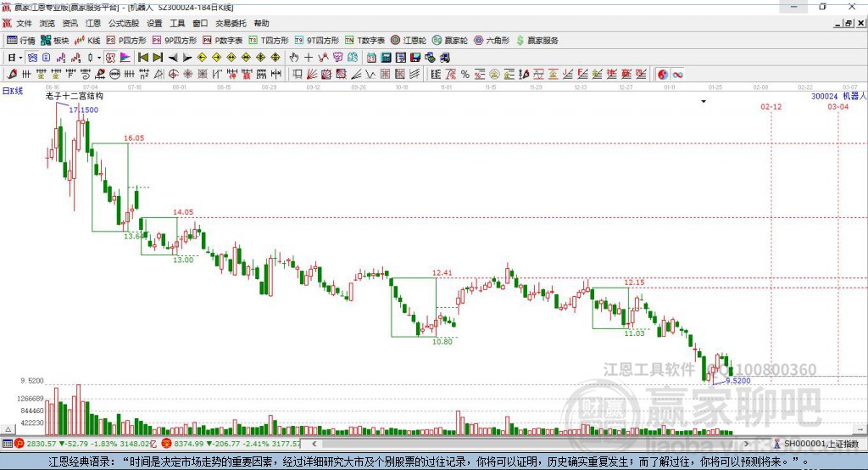Image resolution: width=868 pixels, height=470 pixels.
Task: Click the 9.5200 low price label on chart
Action: (738, 381)
